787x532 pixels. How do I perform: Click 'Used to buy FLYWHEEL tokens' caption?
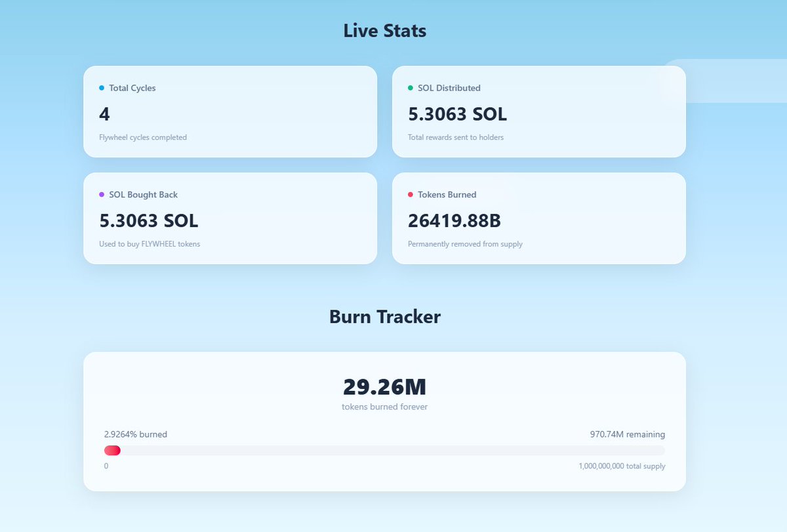[150, 244]
